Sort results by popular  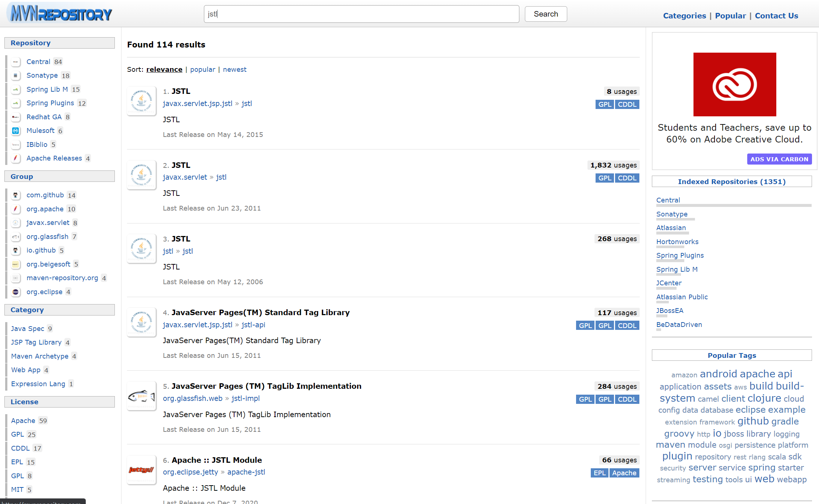point(202,70)
